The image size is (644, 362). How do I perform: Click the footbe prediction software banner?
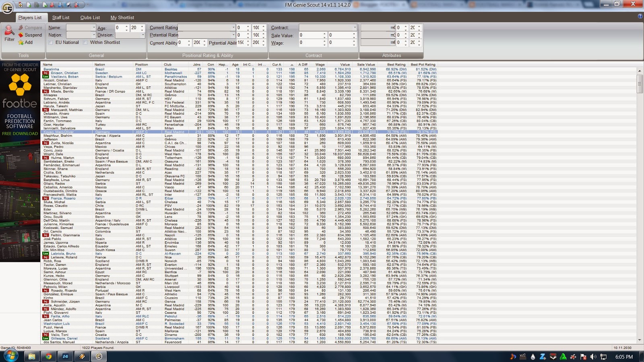point(20,161)
